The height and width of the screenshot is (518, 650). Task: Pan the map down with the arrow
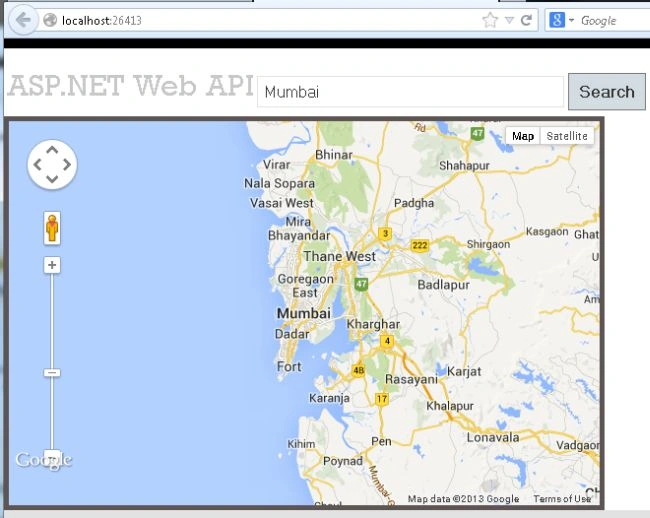coord(52,179)
